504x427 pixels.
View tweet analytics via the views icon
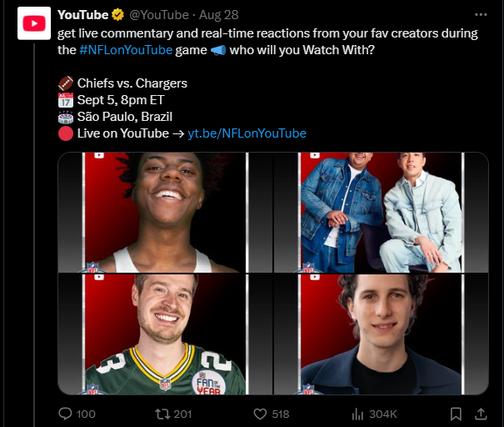tap(358, 414)
